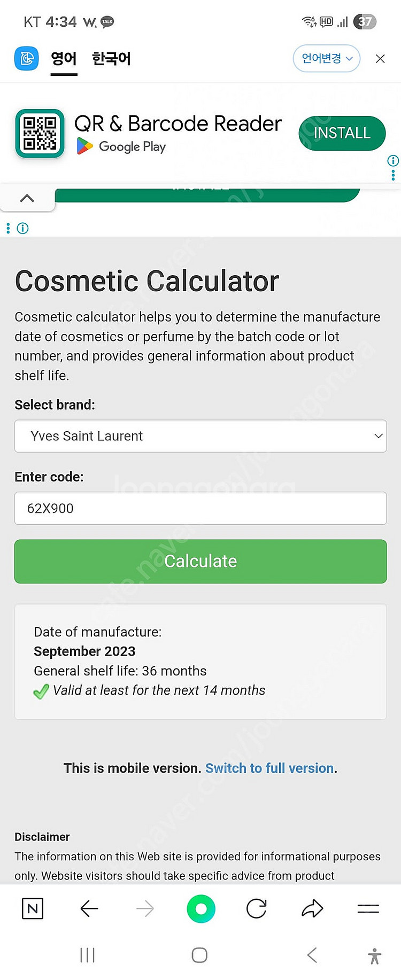Viewport: 401px width, 980px height.
Task: Follow the Switch to full version link
Action: 269,768
